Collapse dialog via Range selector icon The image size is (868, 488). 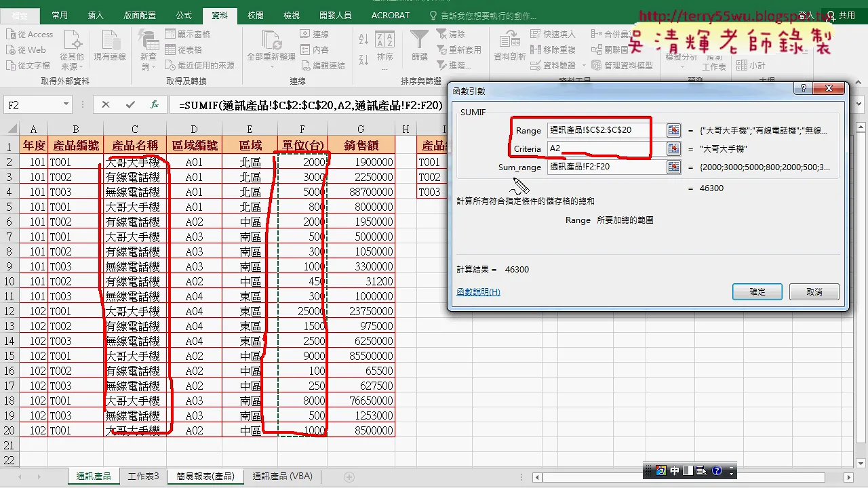pos(673,130)
